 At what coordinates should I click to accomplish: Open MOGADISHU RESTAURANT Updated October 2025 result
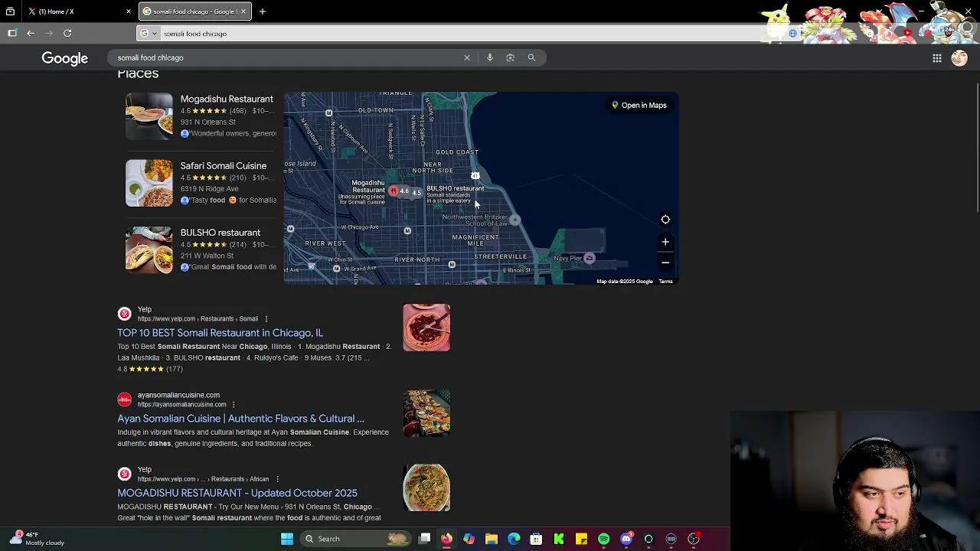[x=237, y=493]
